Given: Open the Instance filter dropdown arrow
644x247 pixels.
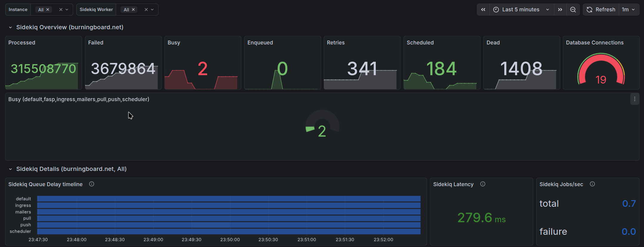Looking at the screenshot, I should pos(67,10).
